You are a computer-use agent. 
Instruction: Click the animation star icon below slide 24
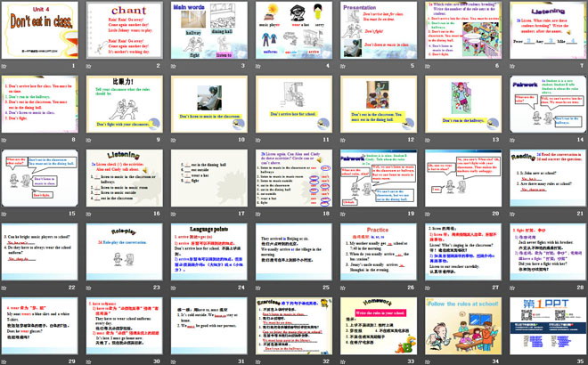174,288
